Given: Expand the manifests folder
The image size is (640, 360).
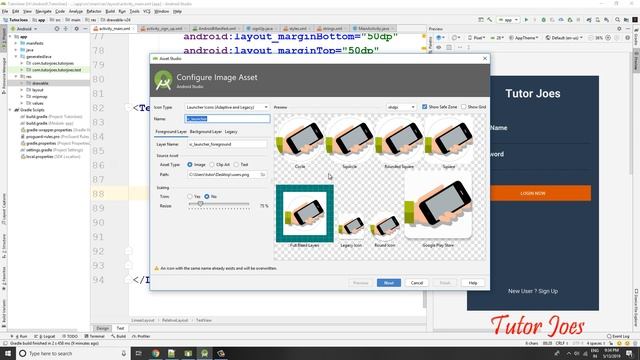Looking at the screenshot, I should [16, 43].
